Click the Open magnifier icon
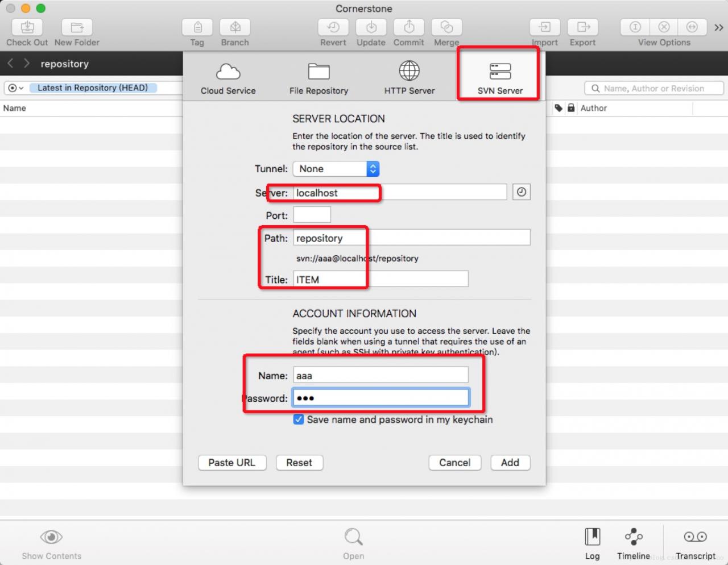 (x=353, y=537)
